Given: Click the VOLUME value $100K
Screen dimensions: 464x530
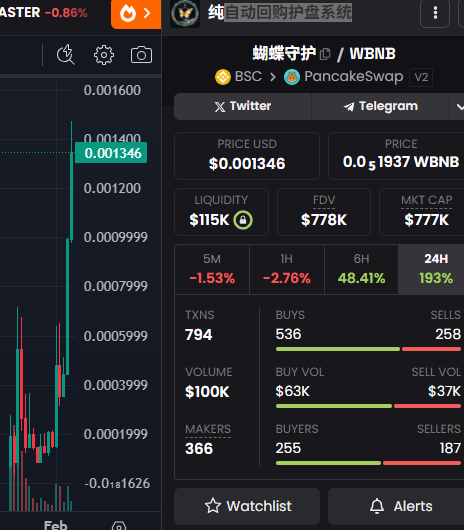Looking at the screenshot, I should pyautogui.click(x=207, y=392).
